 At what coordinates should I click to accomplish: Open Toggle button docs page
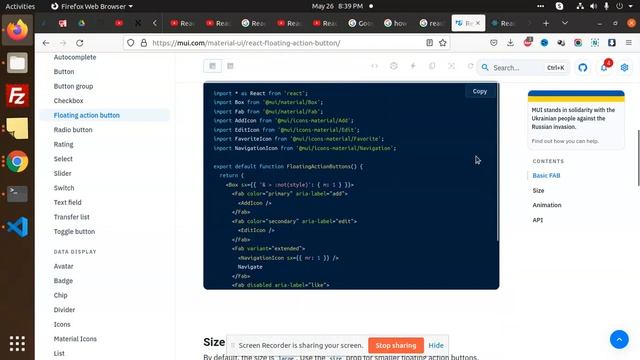(x=74, y=231)
